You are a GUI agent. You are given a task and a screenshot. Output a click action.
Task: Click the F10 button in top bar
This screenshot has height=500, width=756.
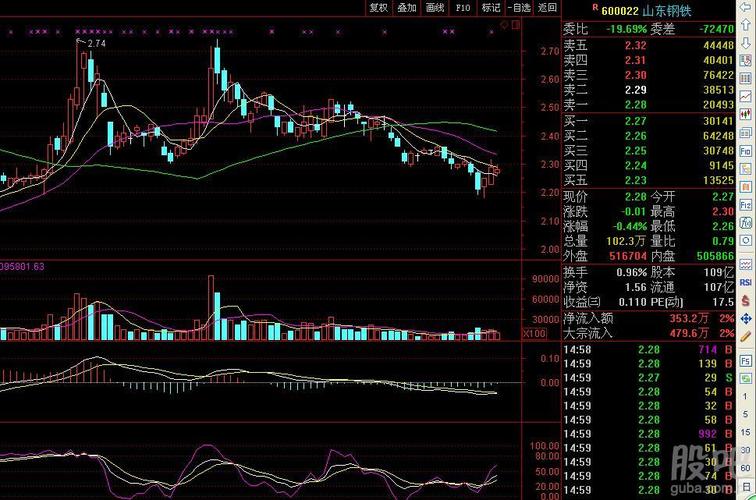point(463,7)
